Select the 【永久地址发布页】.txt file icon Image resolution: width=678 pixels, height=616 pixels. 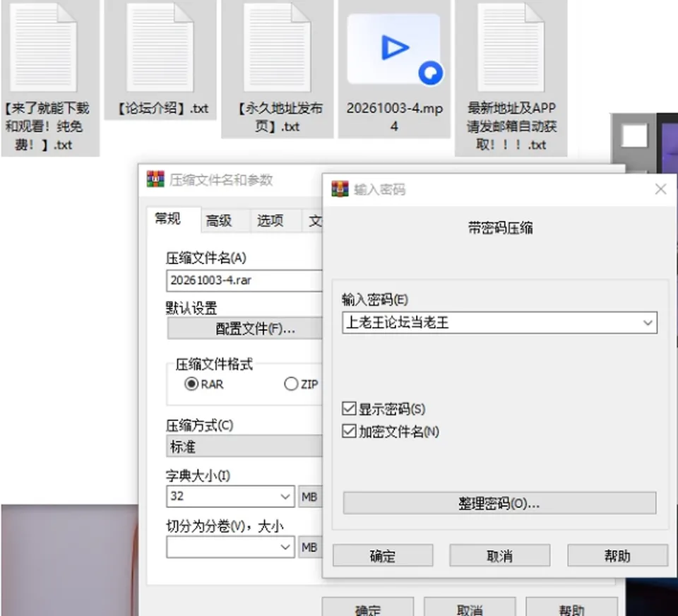[277, 47]
